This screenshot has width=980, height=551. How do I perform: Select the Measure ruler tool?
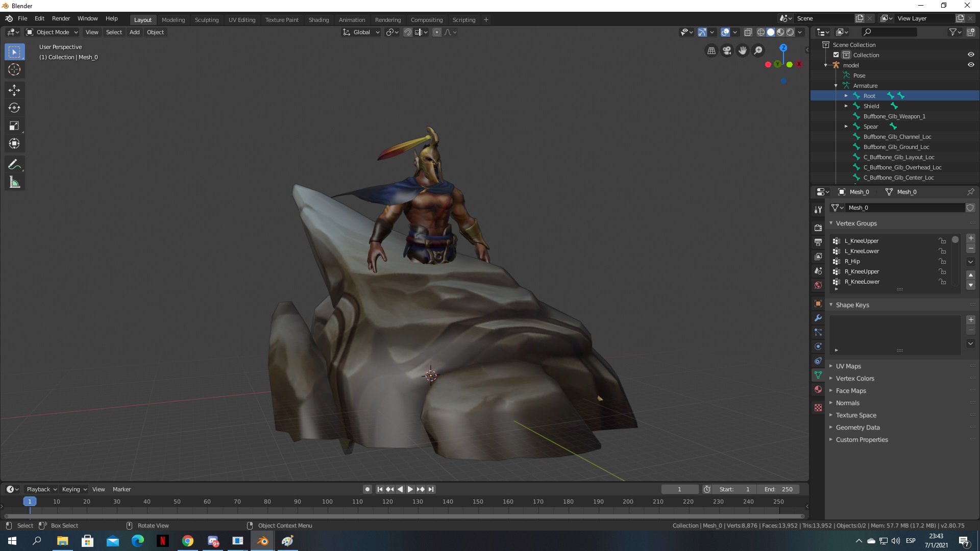point(14,182)
